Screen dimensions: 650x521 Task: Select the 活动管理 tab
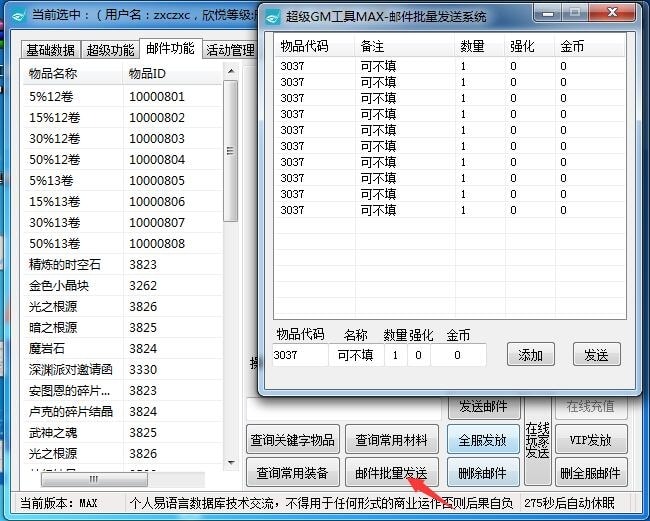tap(229, 50)
